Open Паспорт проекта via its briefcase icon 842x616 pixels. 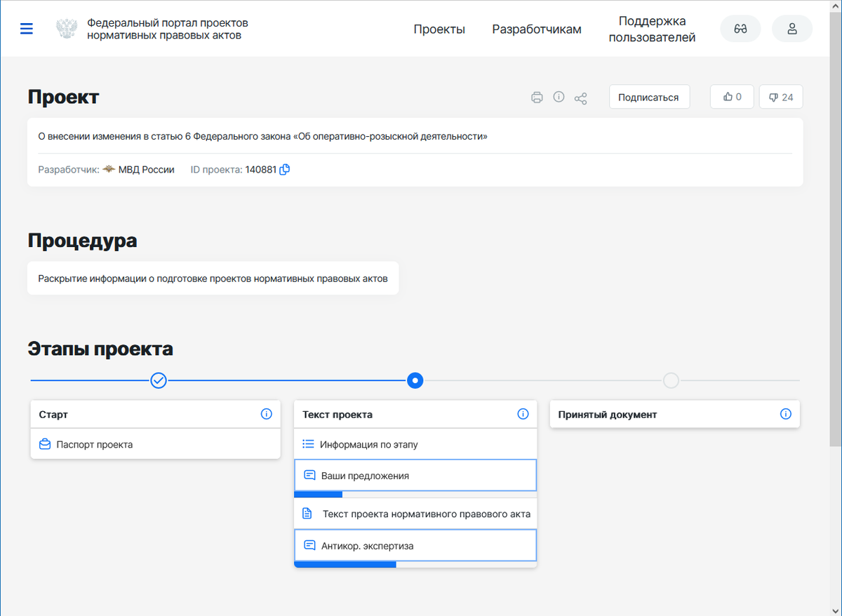[44, 444]
